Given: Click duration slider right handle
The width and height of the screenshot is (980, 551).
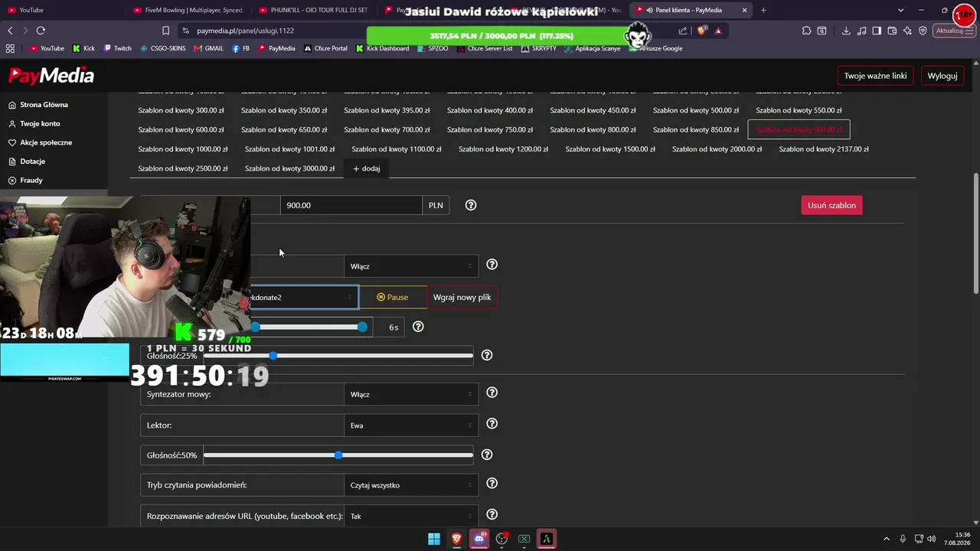Looking at the screenshot, I should pos(362,327).
